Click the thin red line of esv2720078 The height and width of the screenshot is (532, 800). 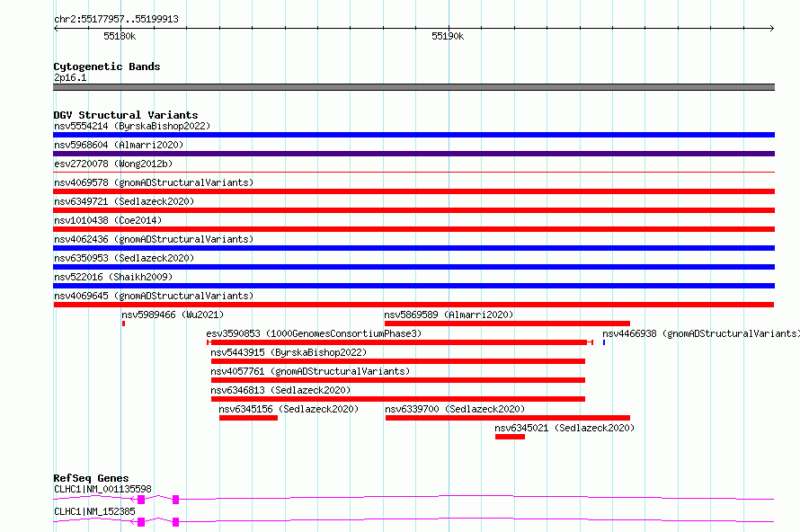click(413, 173)
